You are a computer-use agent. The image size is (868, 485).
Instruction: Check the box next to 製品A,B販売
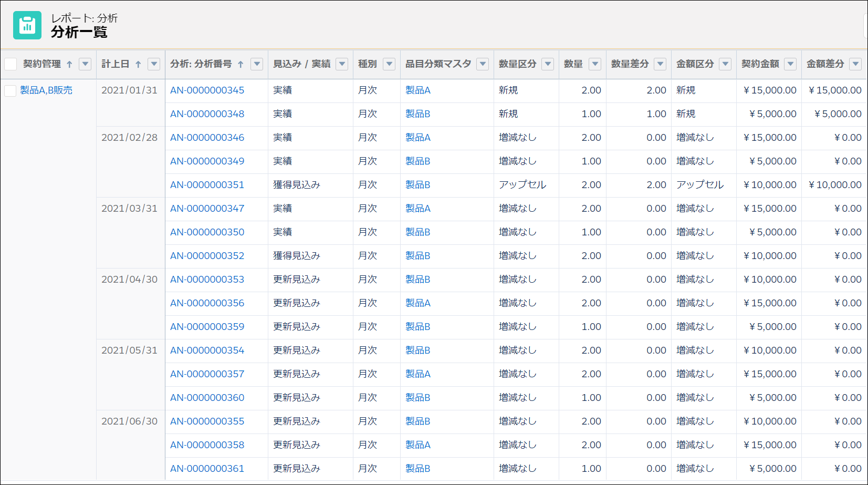click(x=11, y=90)
